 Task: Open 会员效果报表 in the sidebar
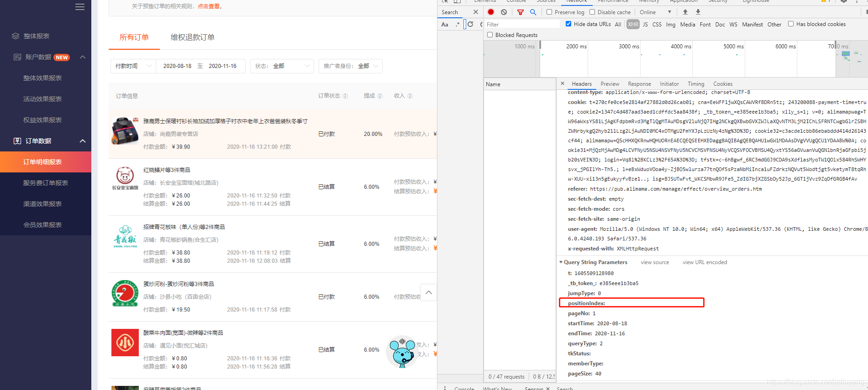42,225
